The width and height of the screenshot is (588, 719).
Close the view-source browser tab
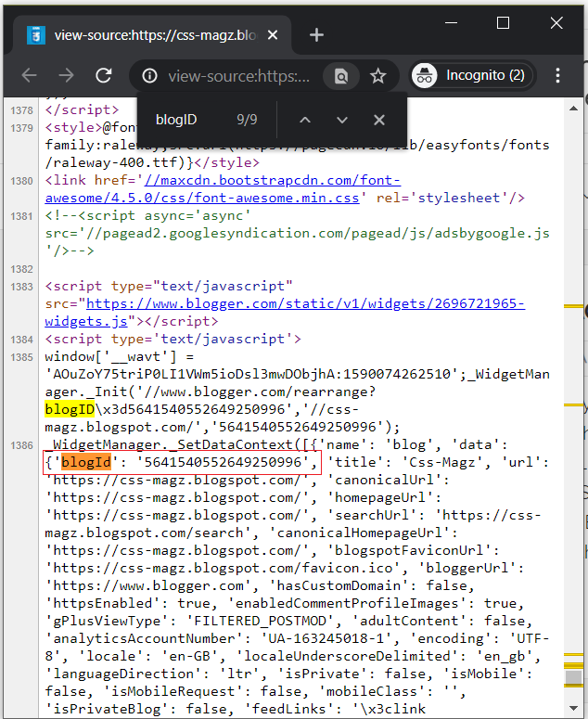coord(273,35)
